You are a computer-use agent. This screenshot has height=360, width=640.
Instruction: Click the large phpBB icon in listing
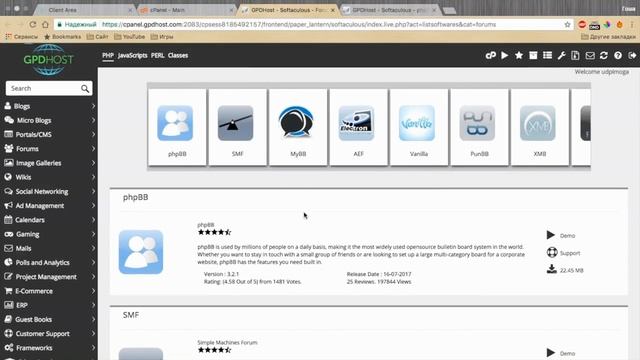[141, 252]
